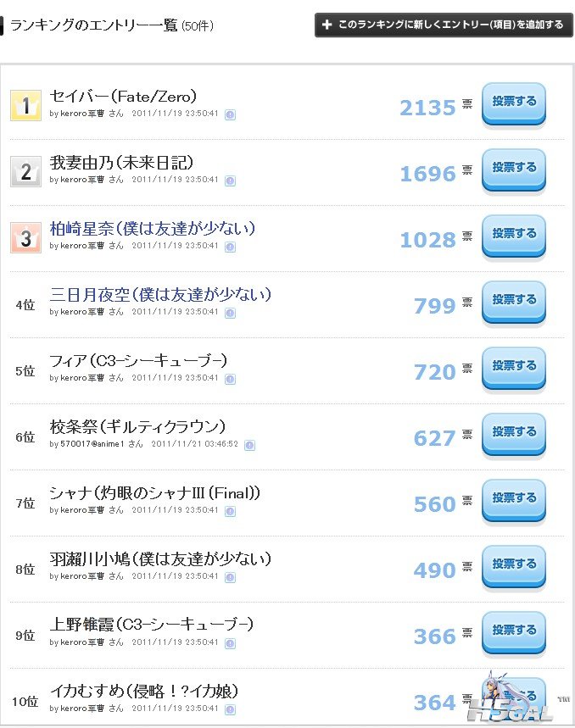Screen dimensions: 575x728
Task: Open the 三日月夜空 (僕は友達が少ない) entry link
Action: click(x=160, y=294)
